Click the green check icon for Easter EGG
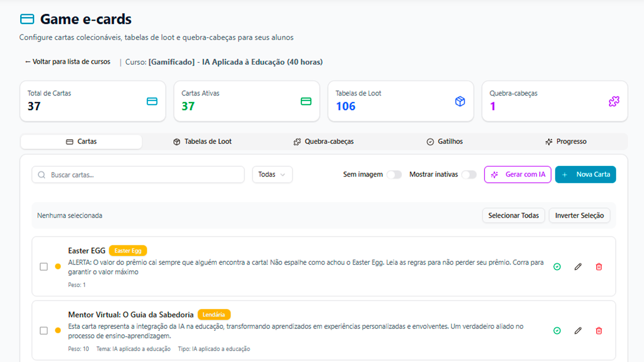The height and width of the screenshot is (362, 644). (557, 267)
